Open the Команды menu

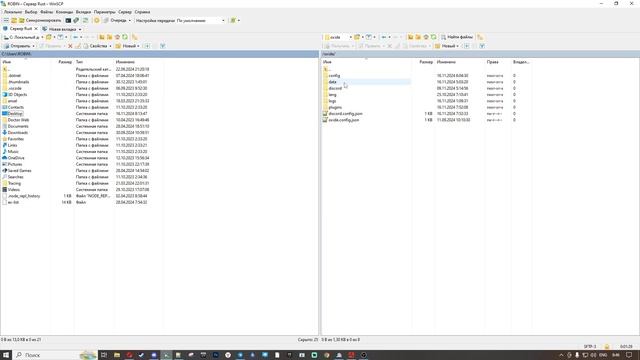(64, 12)
